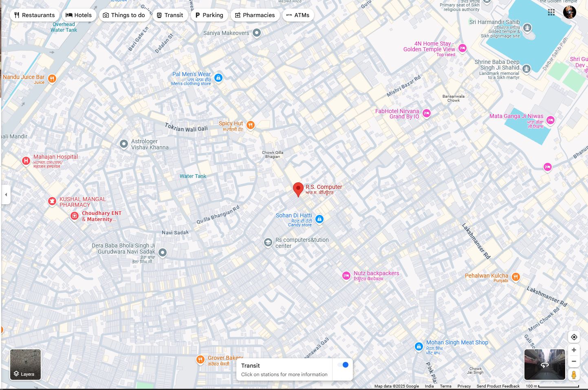Click the Moni Chowk Rd label
Viewport: 588px width, 390px height.
pyautogui.click(x=544, y=319)
